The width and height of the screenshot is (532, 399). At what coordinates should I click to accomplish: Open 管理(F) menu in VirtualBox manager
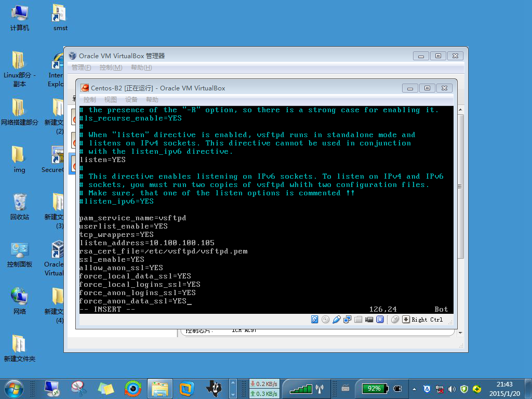pos(82,67)
